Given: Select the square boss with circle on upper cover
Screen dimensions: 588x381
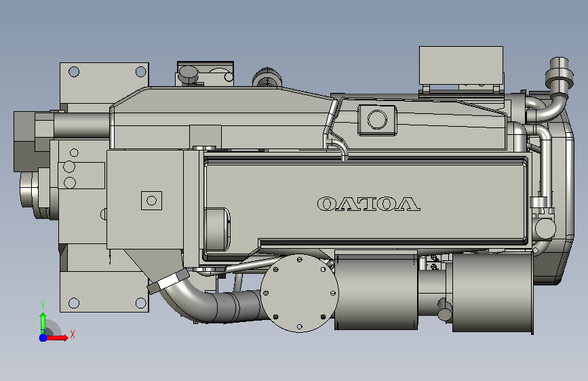Looking at the screenshot, I should (x=377, y=120).
